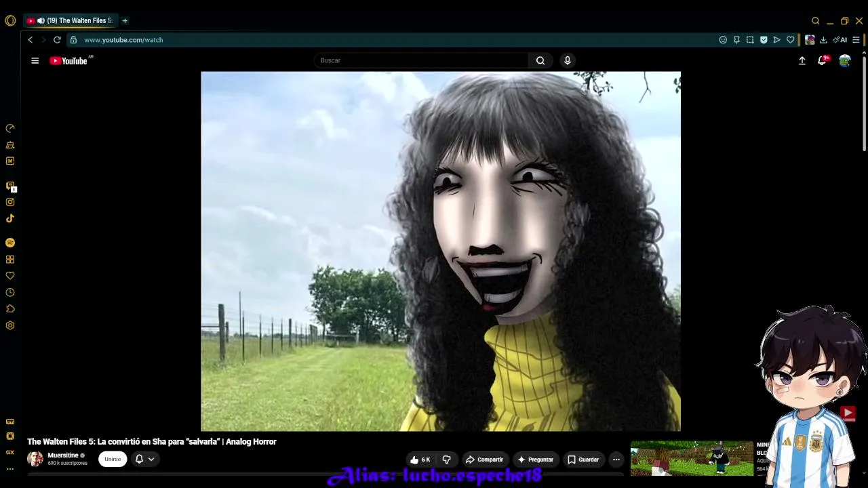Click the Compartir share button

point(484,460)
